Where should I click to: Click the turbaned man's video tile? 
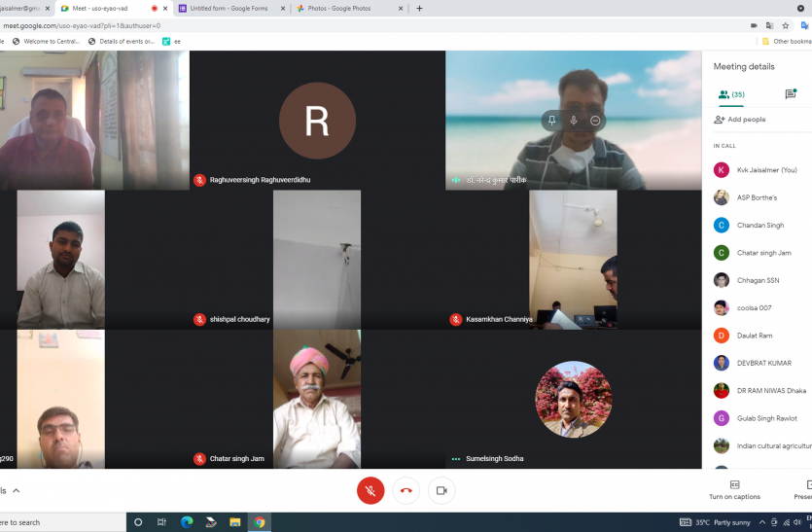pos(317,400)
